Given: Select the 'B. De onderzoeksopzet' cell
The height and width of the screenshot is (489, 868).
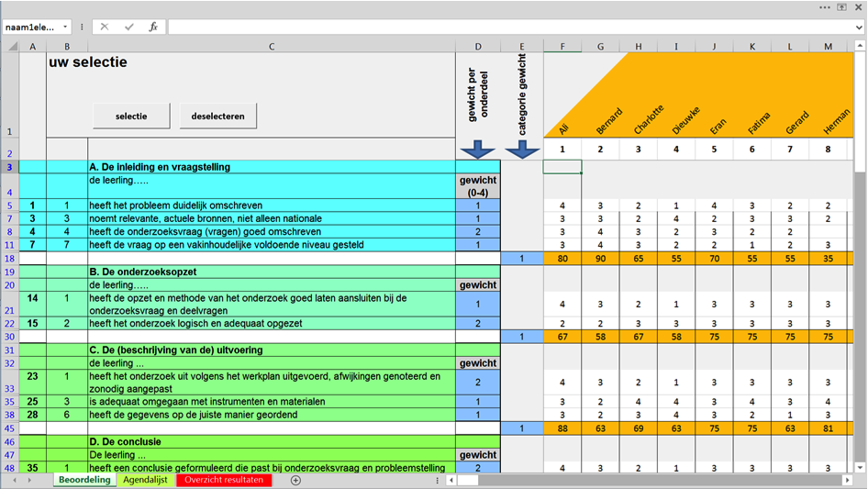Looking at the screenshot, I should (x=272, y=272).
